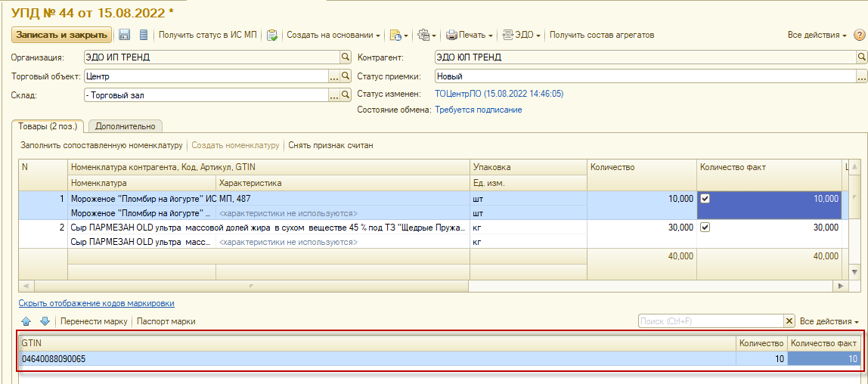The width and height of the screenshot is (868, 384).
Task: Open top Все действия menu
Action: click(817, 35)
